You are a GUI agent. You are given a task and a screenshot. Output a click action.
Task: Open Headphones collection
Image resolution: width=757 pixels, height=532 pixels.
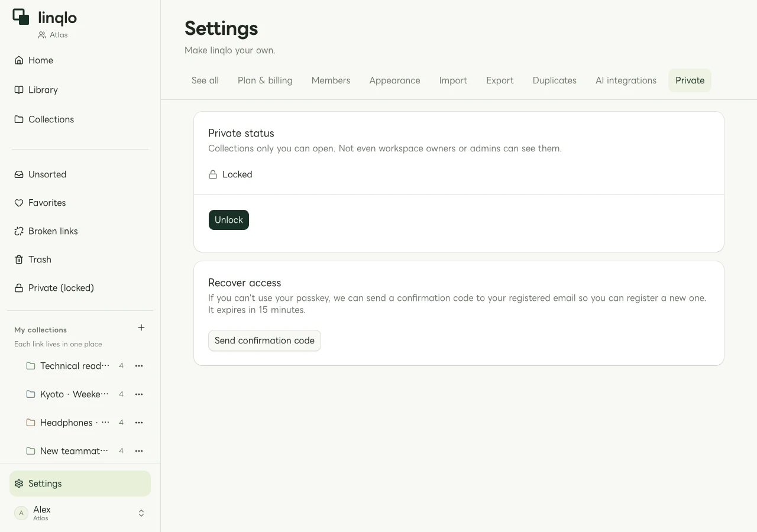(x=75, y=423)
